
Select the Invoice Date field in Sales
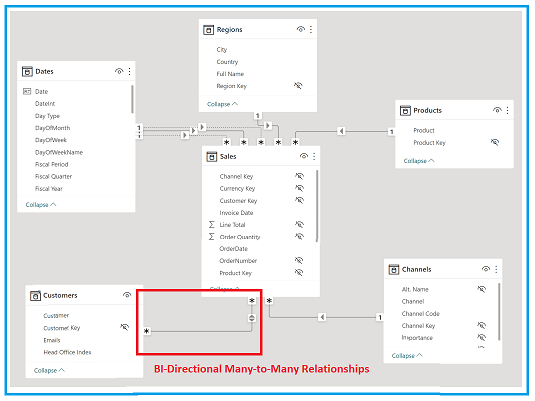click(236, 213)
